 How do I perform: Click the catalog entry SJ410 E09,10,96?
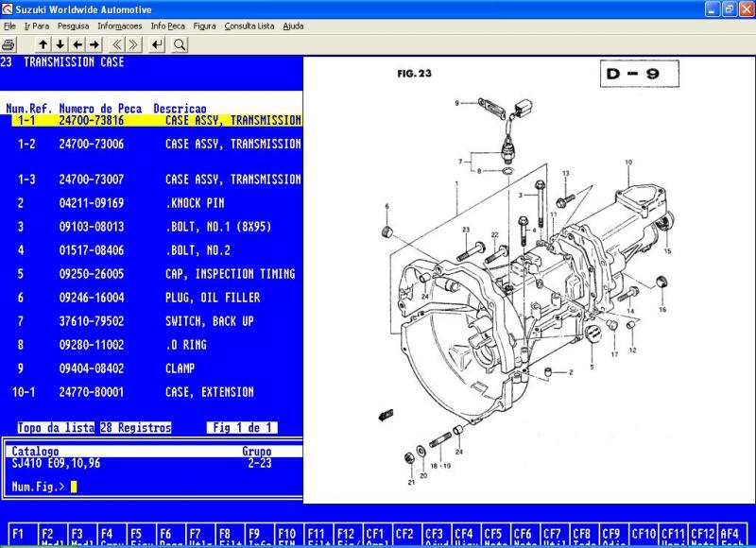pyautogui.click(x=56, y=463)
